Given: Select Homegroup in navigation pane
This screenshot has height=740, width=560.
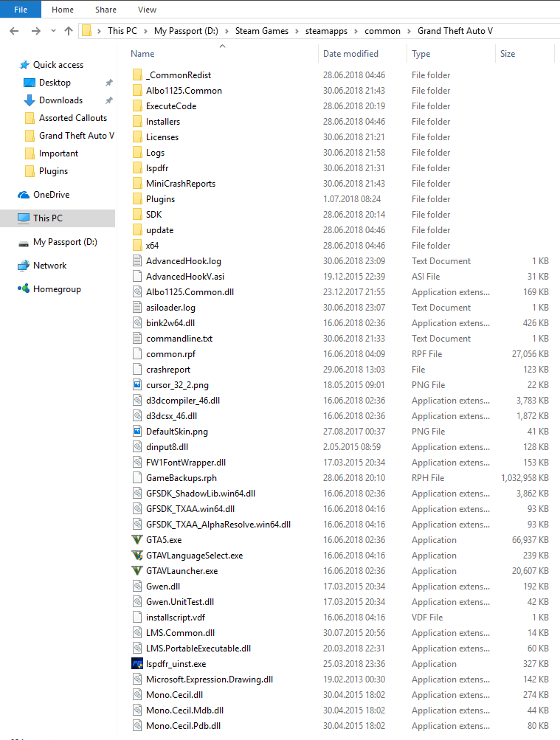Looking at the screenshot, I should (x=57, y=289).
